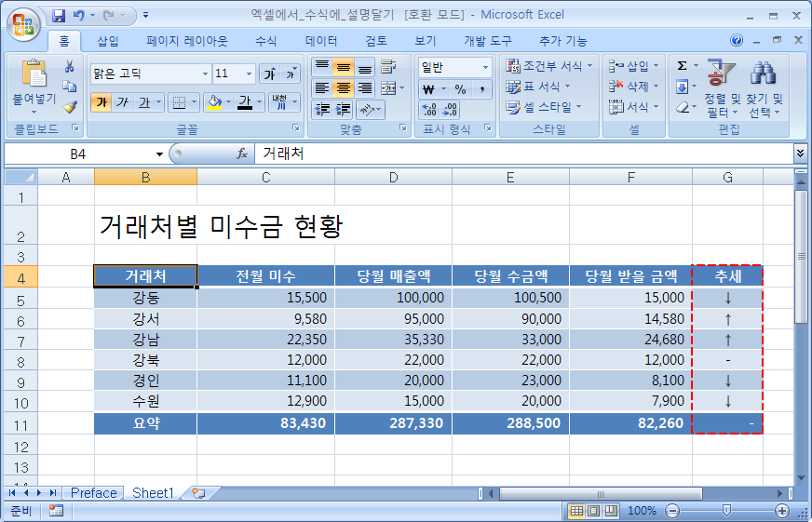The height and width of the screenshot is (522, 812).
Task: Toggle italic formatting 가
Action: pos(122,102)
